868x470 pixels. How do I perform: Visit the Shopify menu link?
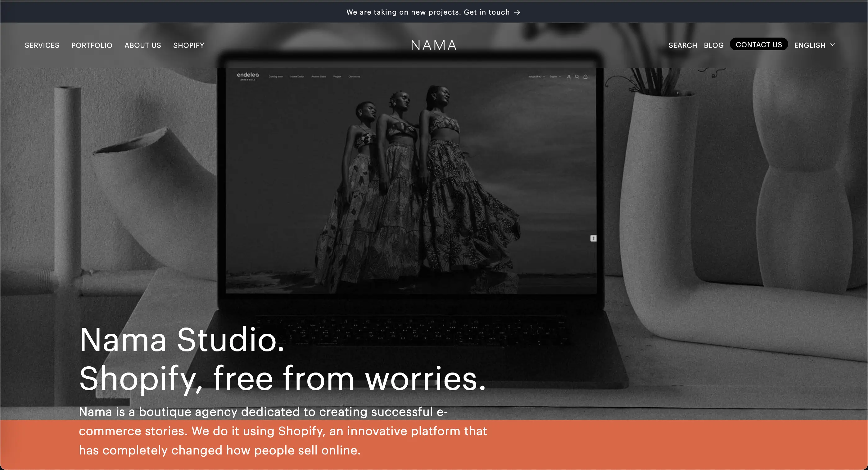188,45
